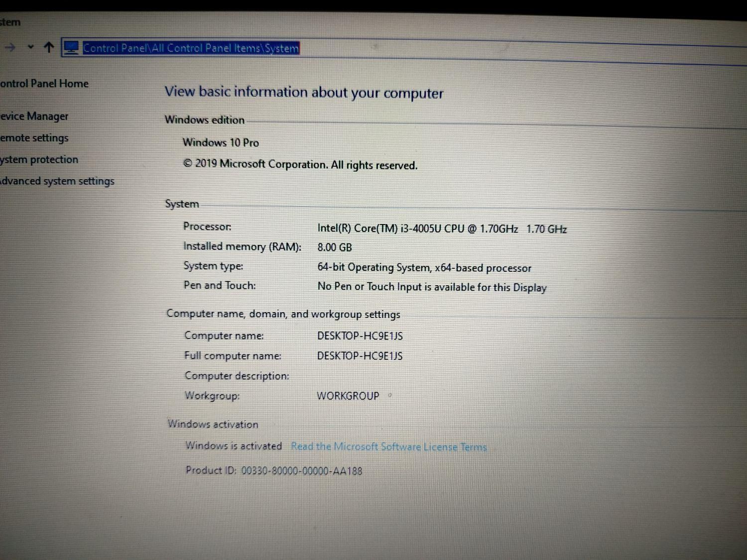Click the 'Windows 10 Pro' edition text

tap(221, 142)
